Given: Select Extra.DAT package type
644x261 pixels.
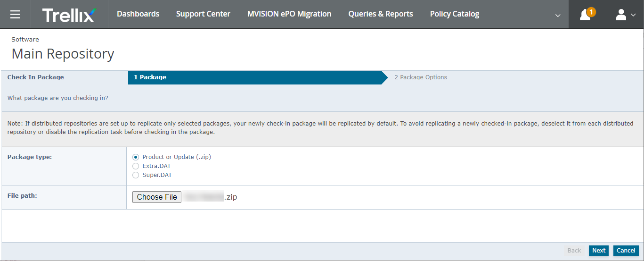Looking at the screenshot, I should pos(136,166).
